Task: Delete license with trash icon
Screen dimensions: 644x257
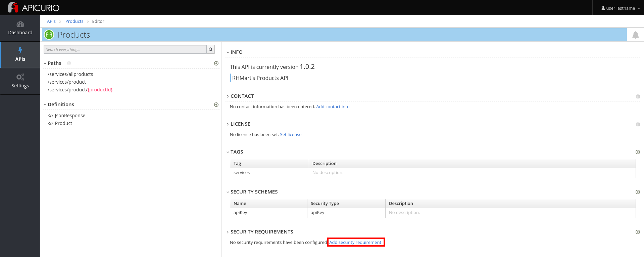Action: tap(638, 124)
